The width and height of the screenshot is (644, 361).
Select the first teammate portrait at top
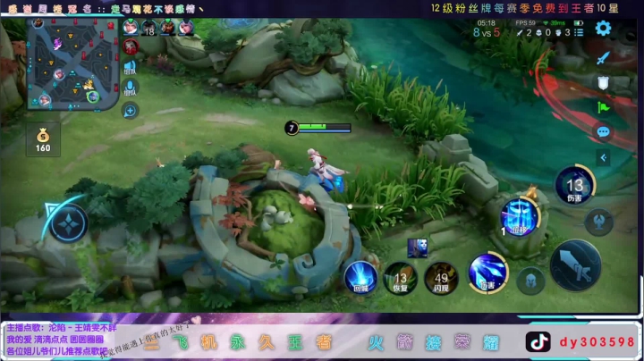pos(131,28)
